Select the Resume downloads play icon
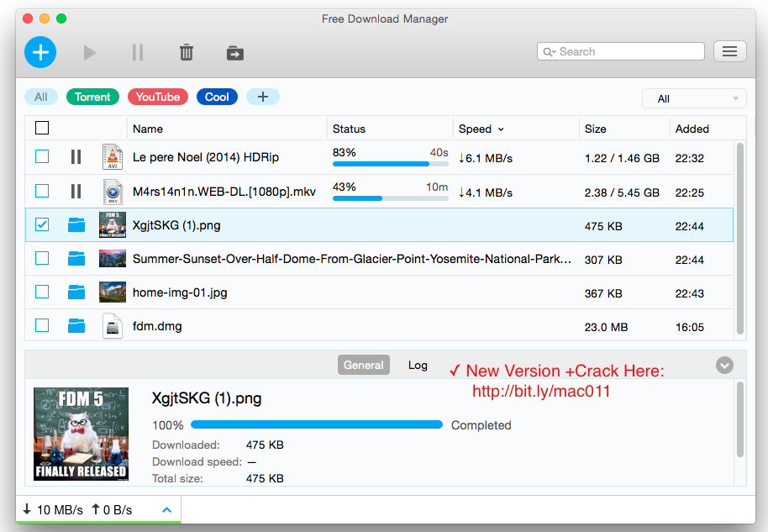This screenshot has height=532, width=768. tap(89, 51)
